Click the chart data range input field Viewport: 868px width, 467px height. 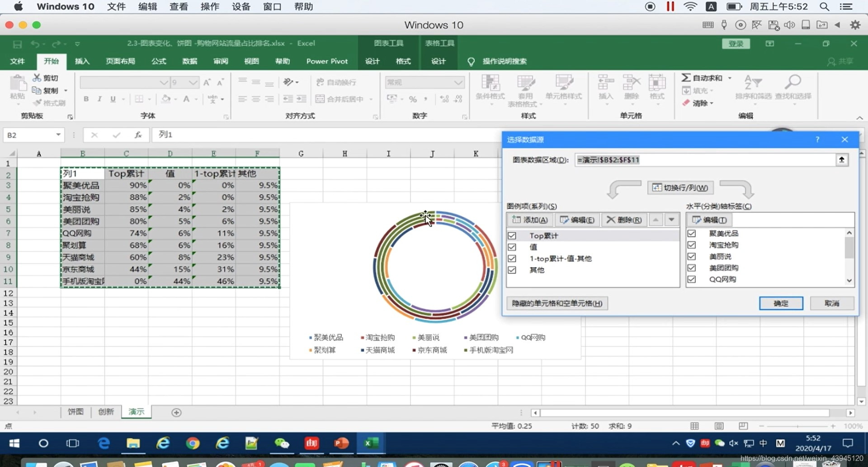point(705,160)
